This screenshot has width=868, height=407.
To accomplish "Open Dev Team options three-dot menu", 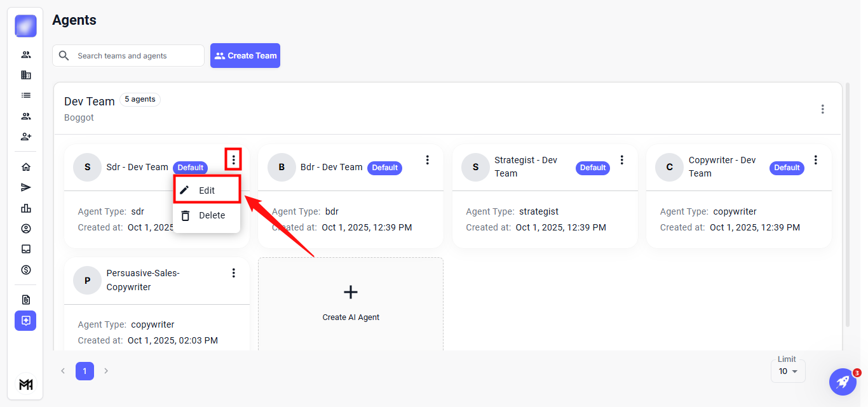I will click(x=822, y=109).
